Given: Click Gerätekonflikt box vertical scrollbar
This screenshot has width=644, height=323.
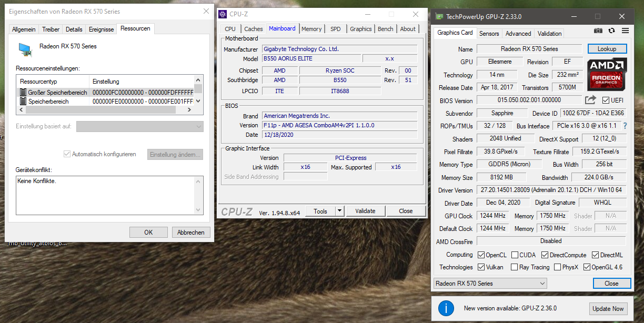Looking at the screenshot, I should 199,195.
